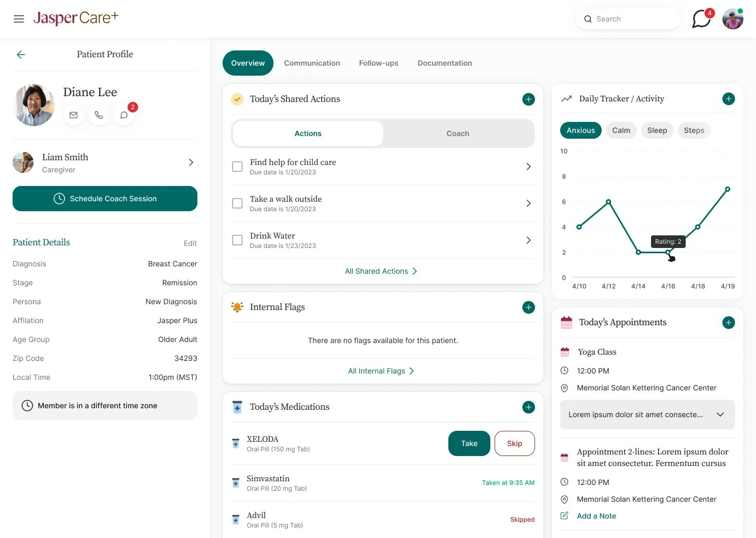Check the Find help for child care box
Image resolution: width=756 pixels, height=538 pixels.
pyautogui.click(x=237, y=167)
